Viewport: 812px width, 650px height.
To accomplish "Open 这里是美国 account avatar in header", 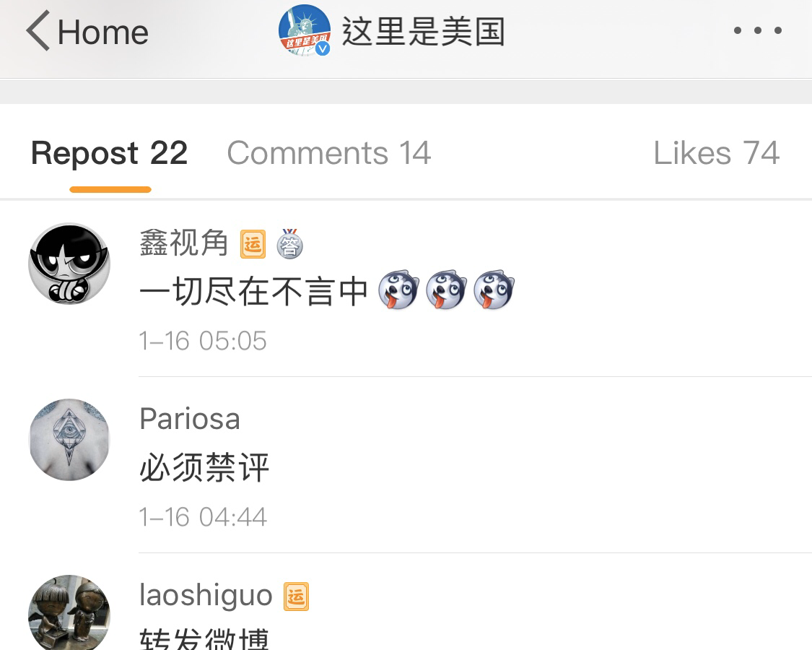I will 305,30.
